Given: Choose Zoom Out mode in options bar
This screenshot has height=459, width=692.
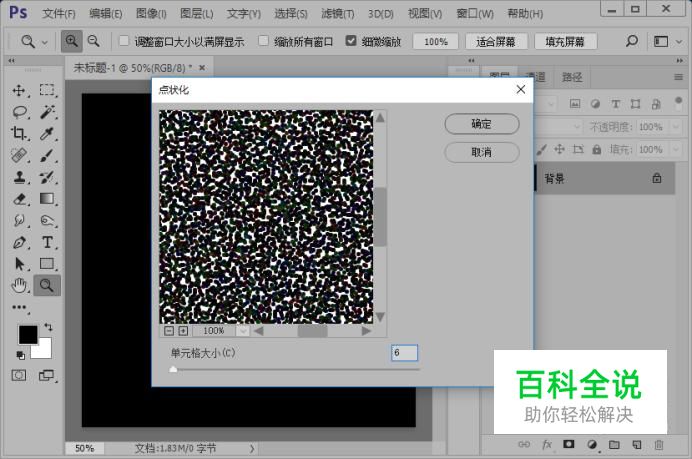Looking at the screenshot, I should [x=94, y=41].
